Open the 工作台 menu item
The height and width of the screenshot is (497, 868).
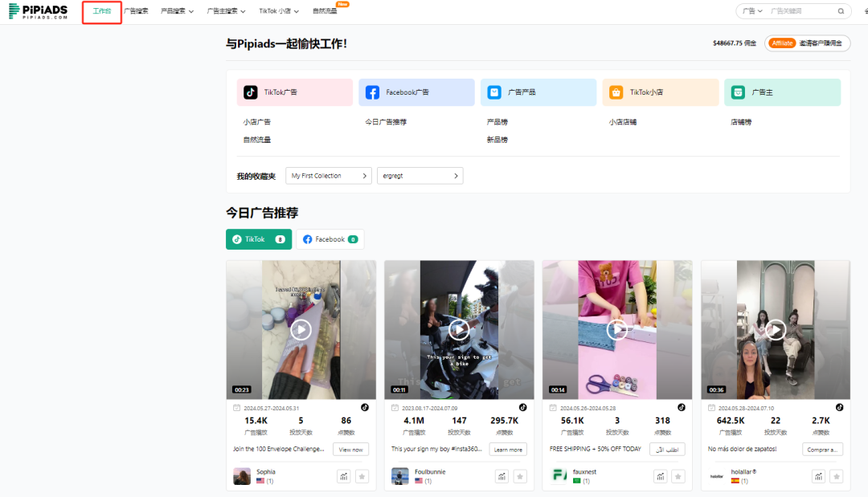pyautogui.click(x=101, y=10)
